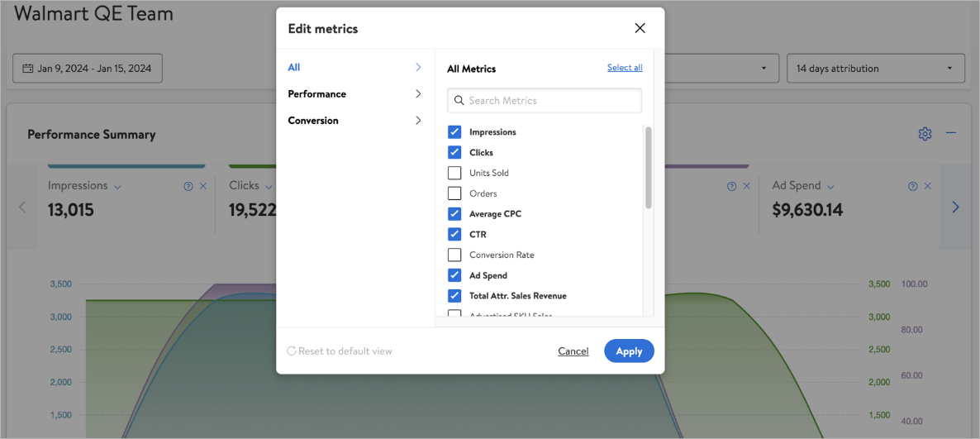Uncheck the Impressions checkbox
Screen dimensions: 980x439
[454, 132]
